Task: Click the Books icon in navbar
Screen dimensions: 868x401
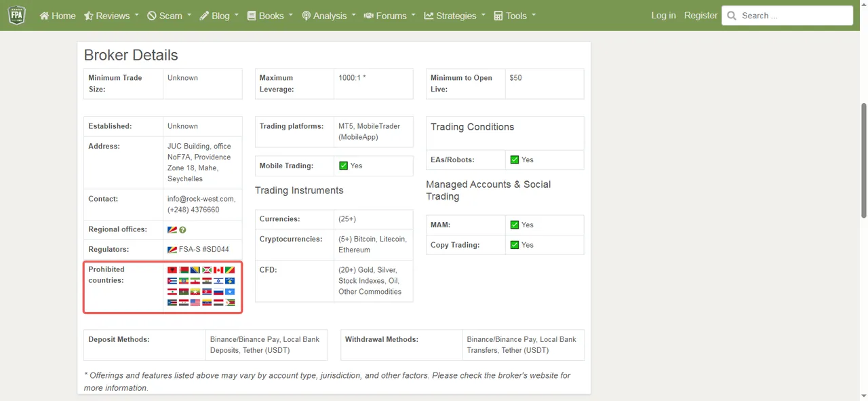Action: [x=252, y=16]
